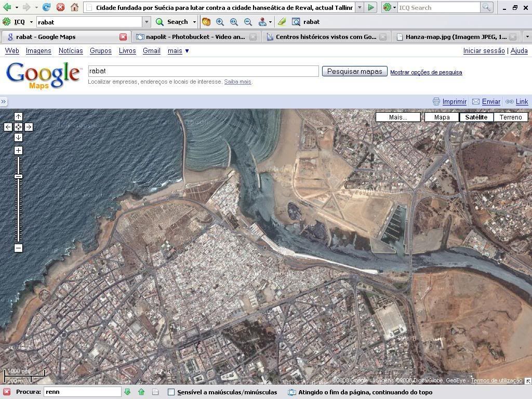
Task: Enable Sensível a maiúsculas/minúsculas checkbox
Action: click(171, 392)
